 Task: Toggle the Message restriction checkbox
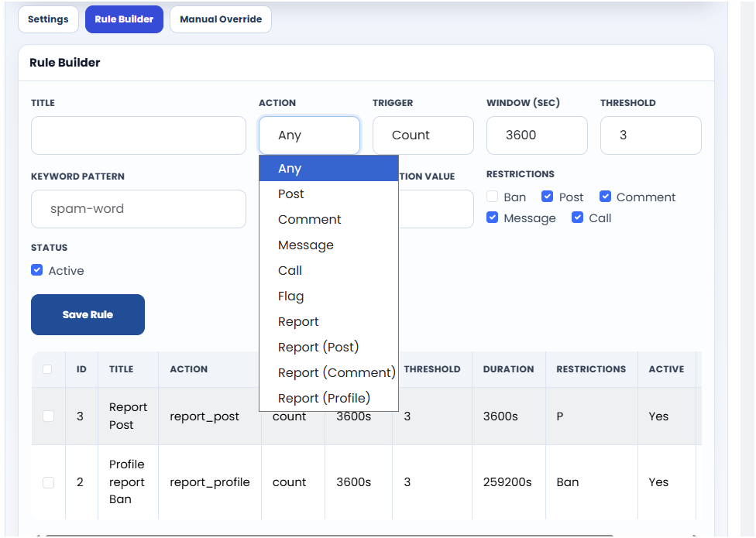(493, 218)
